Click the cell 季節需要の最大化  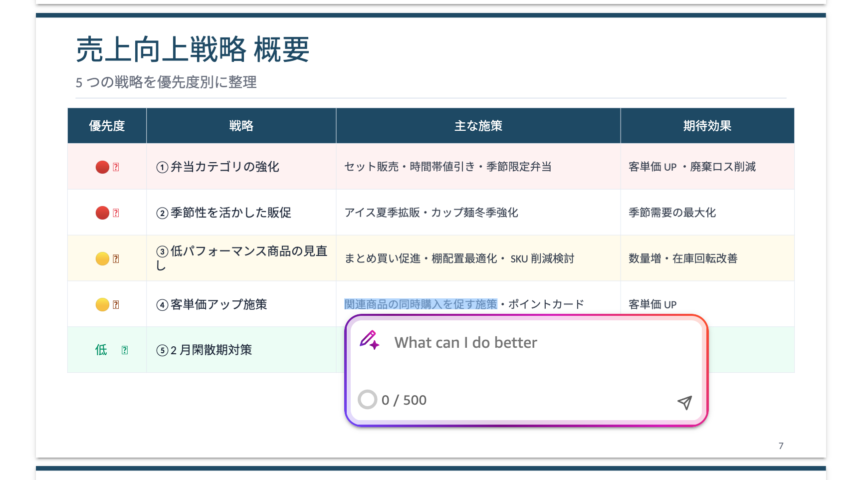tap(707, 213)
